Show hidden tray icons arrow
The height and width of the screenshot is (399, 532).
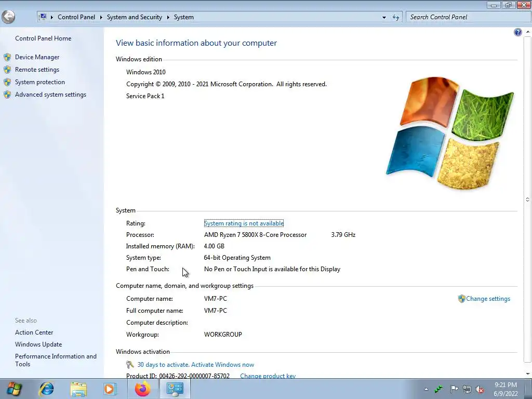coord(426,389)
